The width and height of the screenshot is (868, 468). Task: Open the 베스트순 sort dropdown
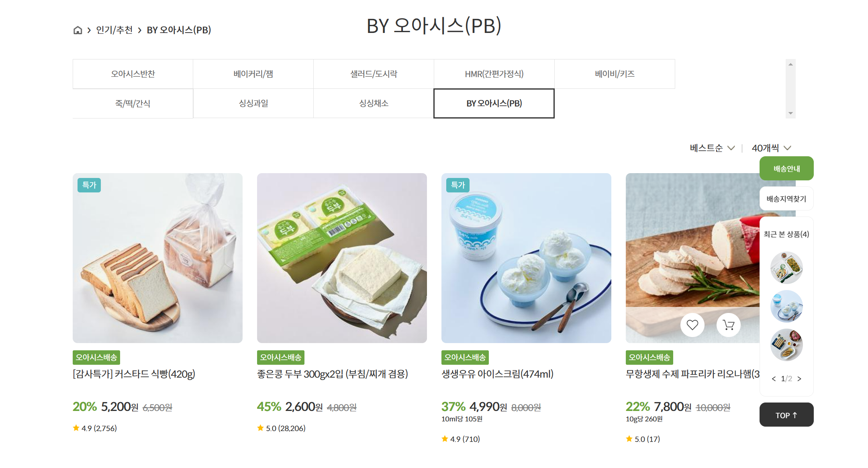pyautogui.click(x=712, y=148)
